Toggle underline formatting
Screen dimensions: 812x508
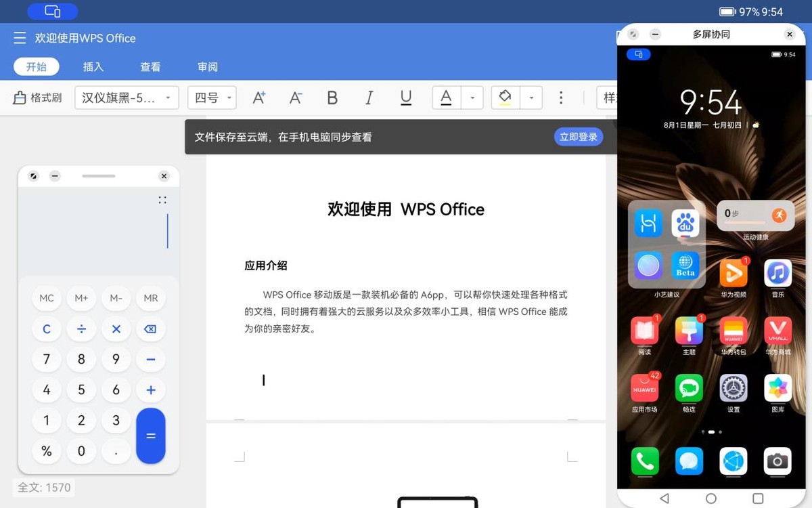coord(405,97)
